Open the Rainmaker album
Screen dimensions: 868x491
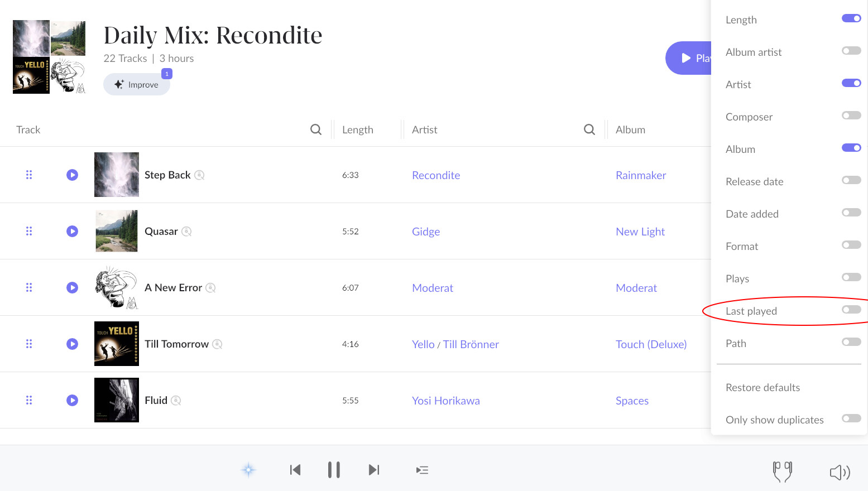click(x=641, y=175)
